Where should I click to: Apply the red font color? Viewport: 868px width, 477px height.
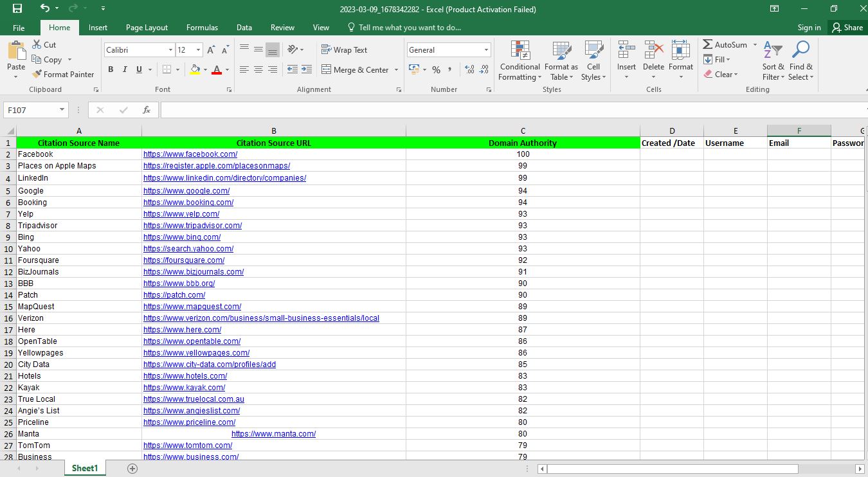pyautogui.click(x=217, y=69)
